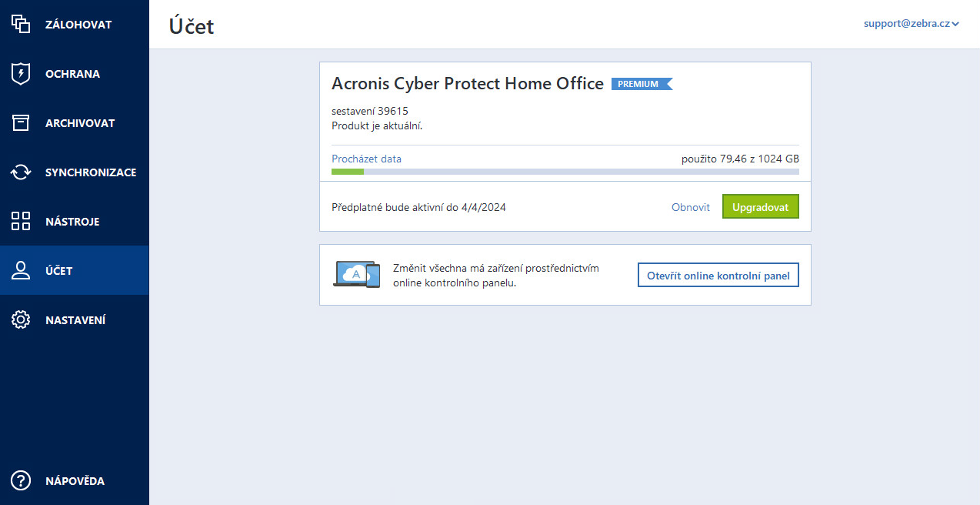Click the Synchronizace arrows icon
The image size is (980, 505).
coord(20,172)
